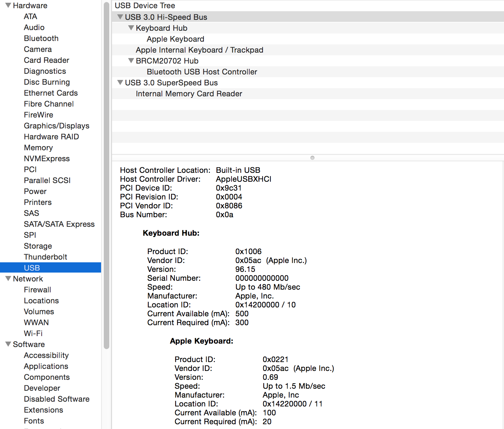Viewport: 504px width, 429px height.
Task: Collapse USB 3.0 SuperSpeed Bus triangle
Action: (x=120, y=82)
